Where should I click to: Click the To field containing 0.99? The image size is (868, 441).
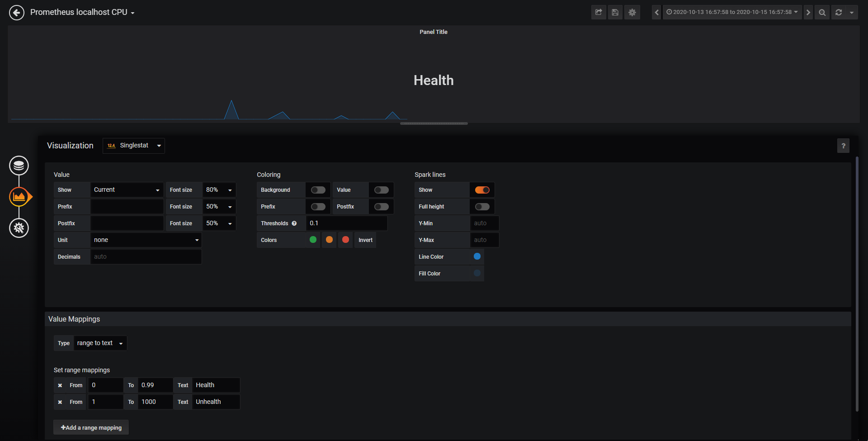156,385
